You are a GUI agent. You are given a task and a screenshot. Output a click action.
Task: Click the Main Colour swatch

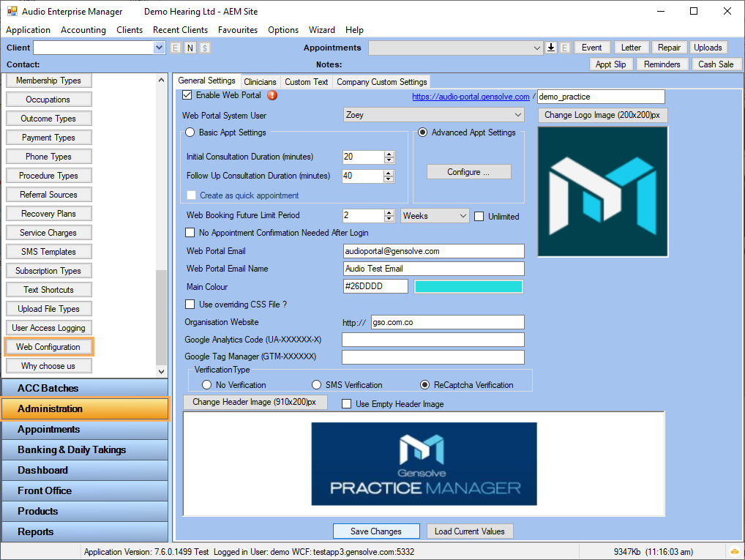tap(468, 286)
